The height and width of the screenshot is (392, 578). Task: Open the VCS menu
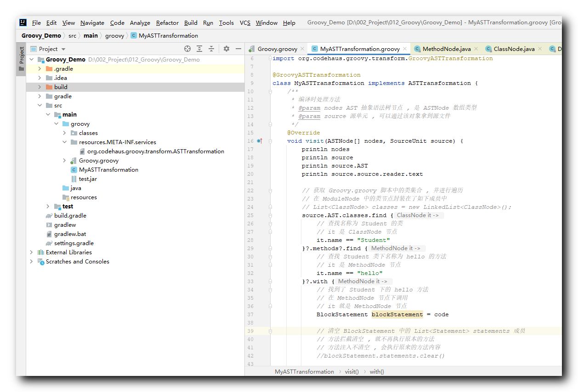[245, 22]
